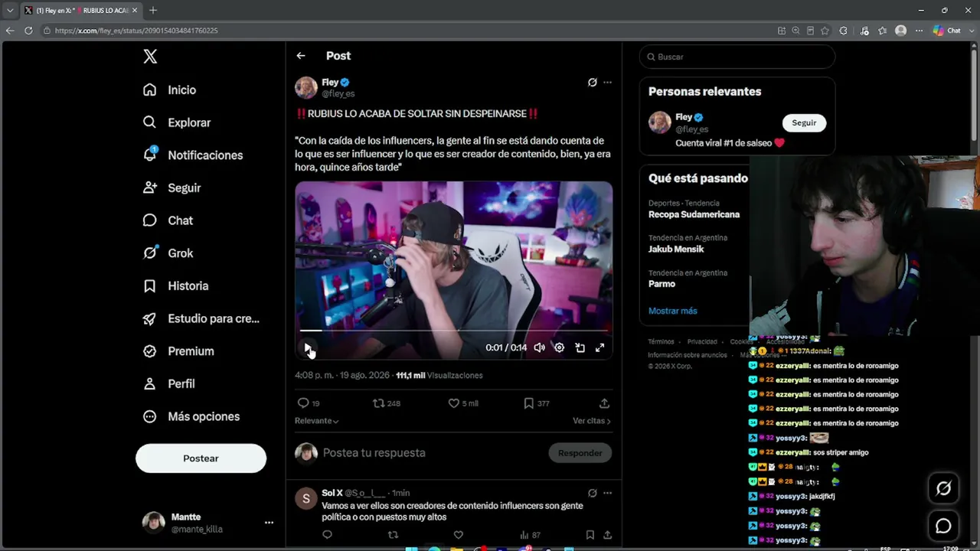Open more options on Sol X's reply
Viewport: 980px width, 551px height.
click(x=607, y=494)
